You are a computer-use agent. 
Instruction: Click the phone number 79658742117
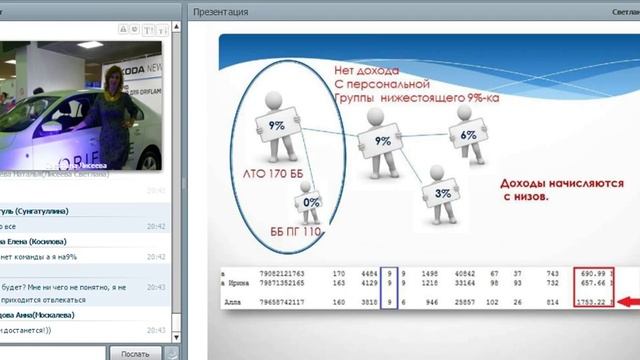(282, 302)
